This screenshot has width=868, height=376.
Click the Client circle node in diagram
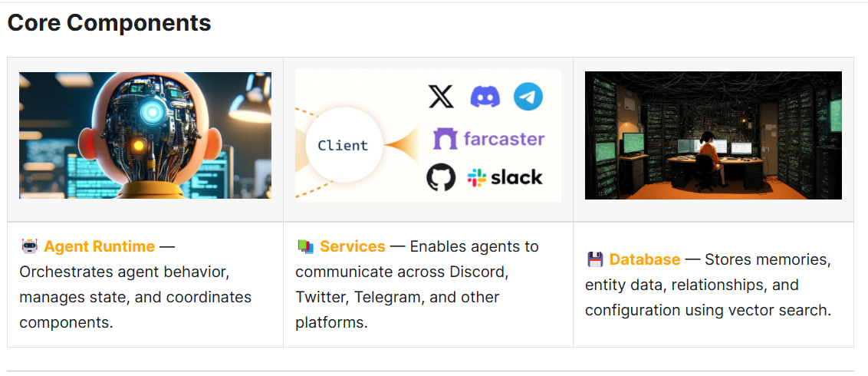pyautogui.click(x=343, y=145)
